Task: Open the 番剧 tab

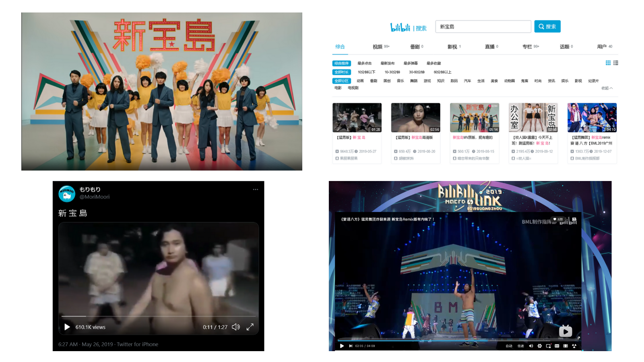Action: [x=417, y=47]
